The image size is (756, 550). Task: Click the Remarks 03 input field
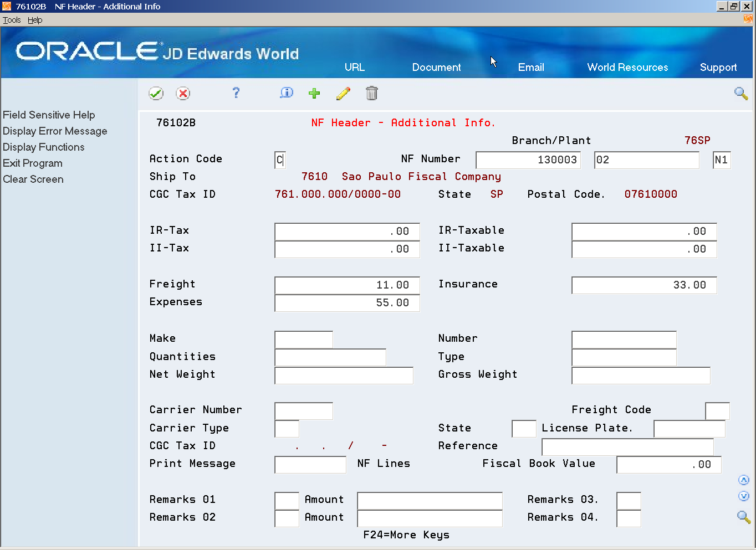[629, 501]
